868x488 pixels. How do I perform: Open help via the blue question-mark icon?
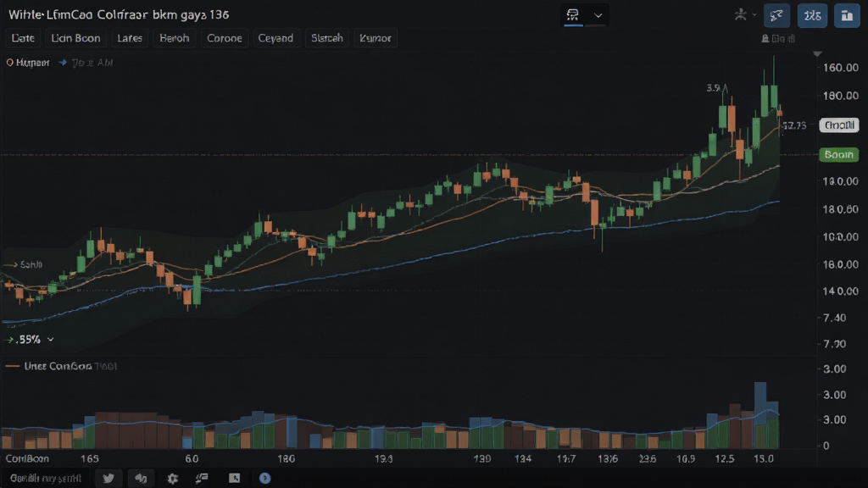click(264, 478)
